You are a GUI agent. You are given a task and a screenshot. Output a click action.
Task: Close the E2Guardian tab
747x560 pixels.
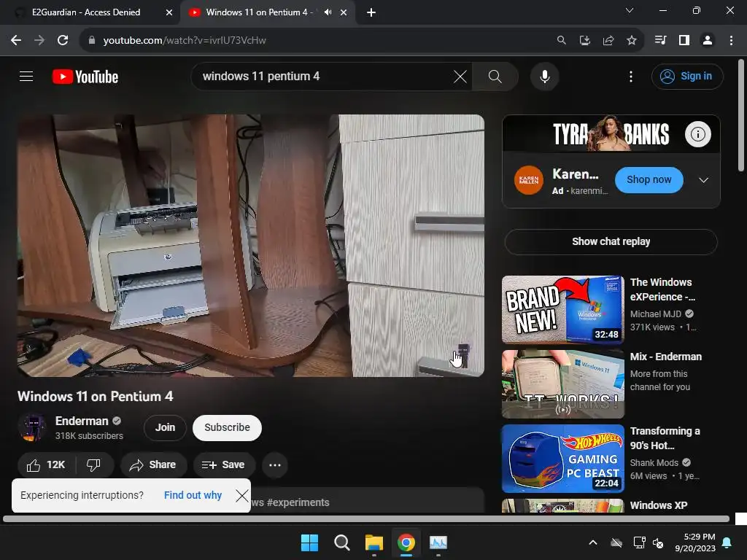point(169,12)
